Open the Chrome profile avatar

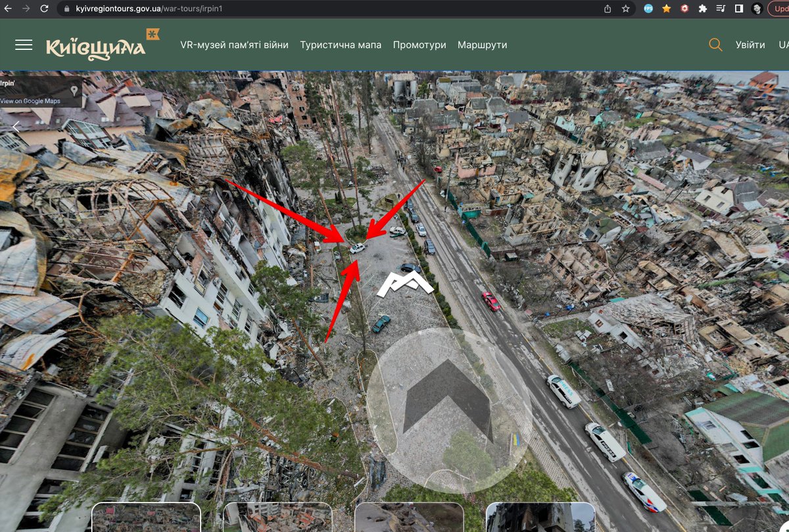[x=757, y=9]
